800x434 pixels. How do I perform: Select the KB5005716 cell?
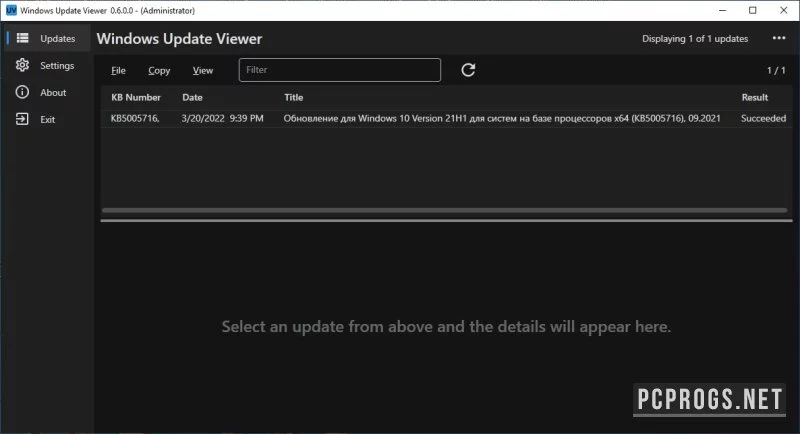pyautogui.click(x=135, y=118)
